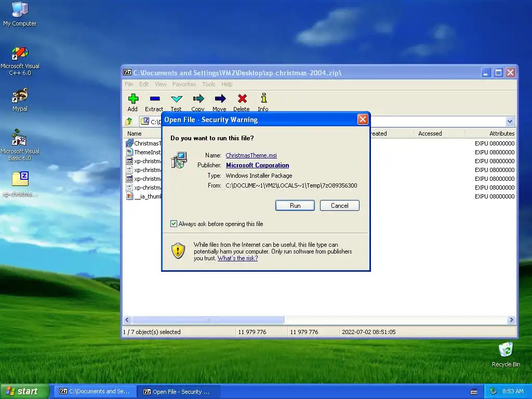
Task: Expand the 7-Zip address bar dropdown
Action: click(510, 122)
